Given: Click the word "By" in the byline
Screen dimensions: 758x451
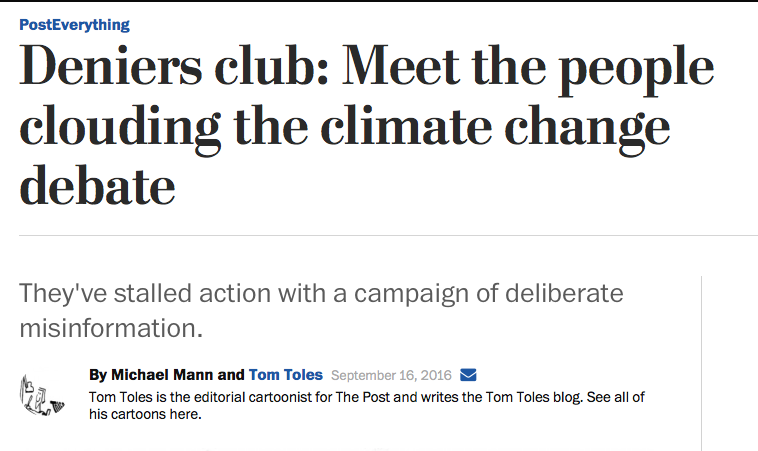Looking at the screenshot, I should pos(98,375).
